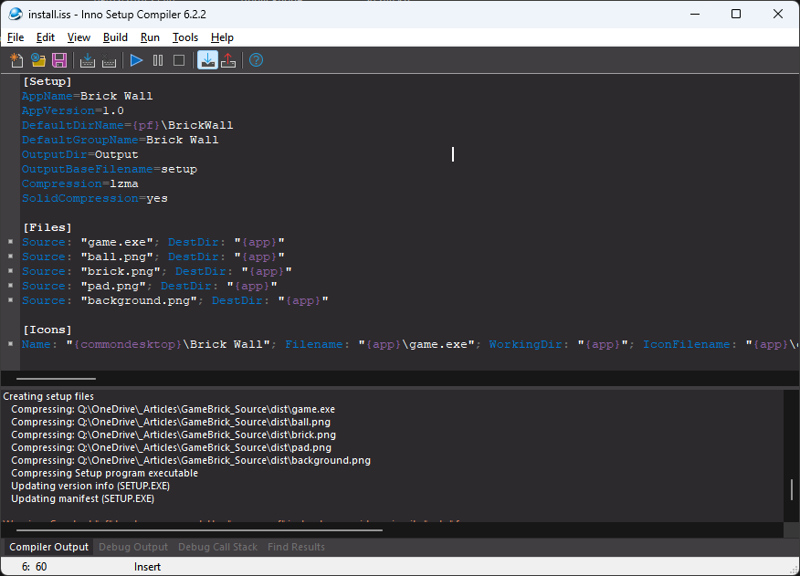Click the DefaultGroupName=Brick Wall line

(x=120, y=140)
